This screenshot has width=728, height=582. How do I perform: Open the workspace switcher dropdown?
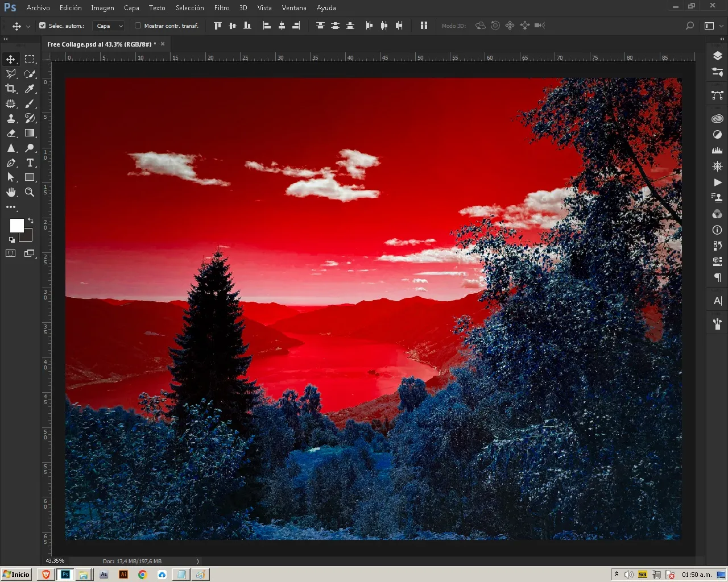pyautogui.click(x=713, y=26)
